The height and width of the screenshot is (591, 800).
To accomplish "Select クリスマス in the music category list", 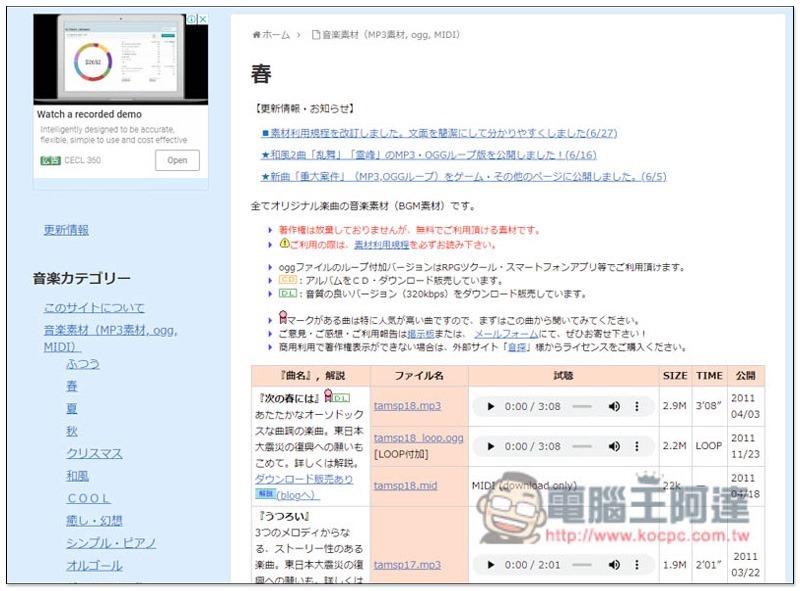I will click(94, 453).
